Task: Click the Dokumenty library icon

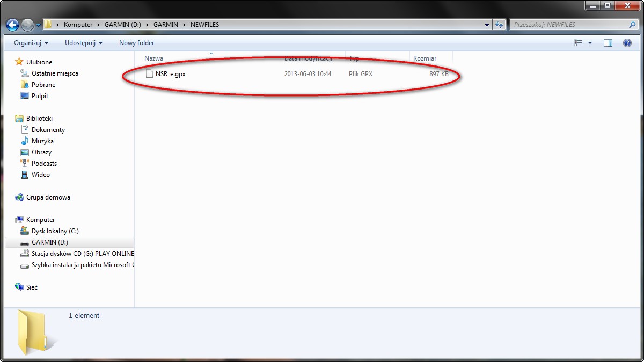Action: click(x=24, y=130)
